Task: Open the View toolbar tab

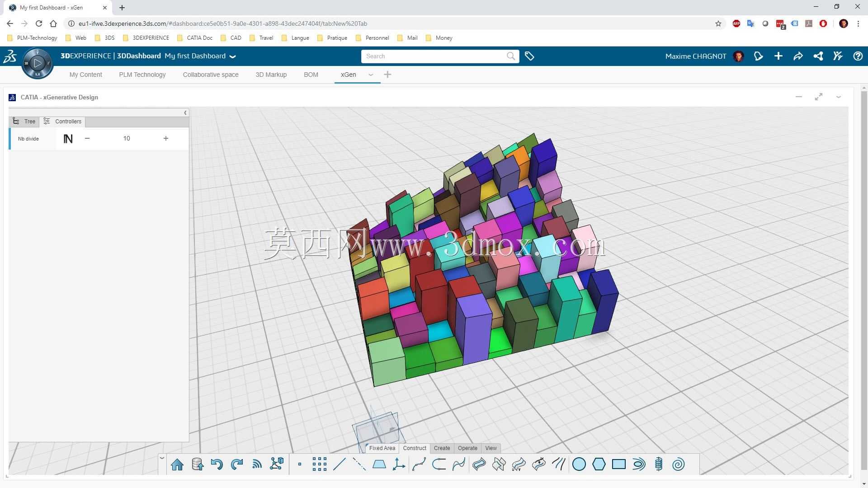Action: point(491,448)
